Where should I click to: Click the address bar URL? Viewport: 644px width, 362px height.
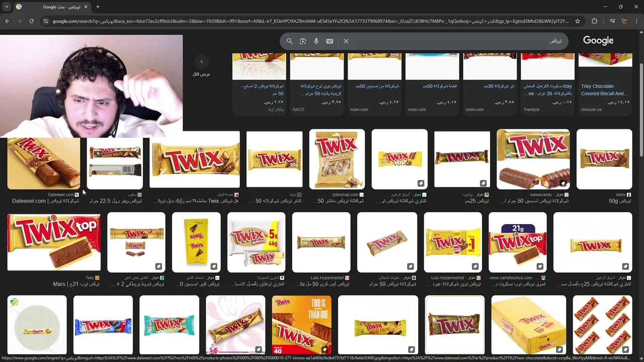tap(310, 21)
